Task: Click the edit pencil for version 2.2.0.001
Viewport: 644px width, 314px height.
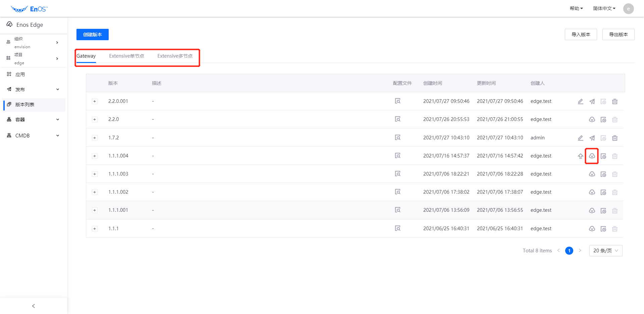Action: (580, 101)
